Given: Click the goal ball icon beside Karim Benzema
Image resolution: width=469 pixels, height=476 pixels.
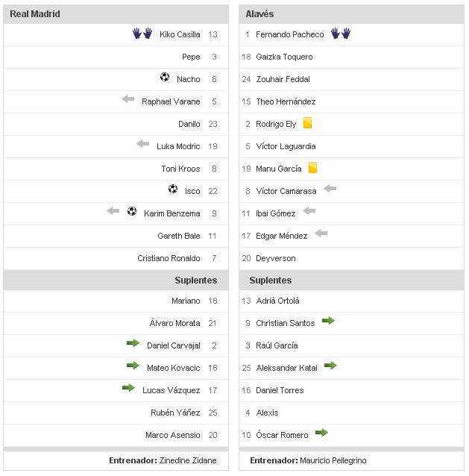Looking at the screenshot, I should (x=132, y=211).
